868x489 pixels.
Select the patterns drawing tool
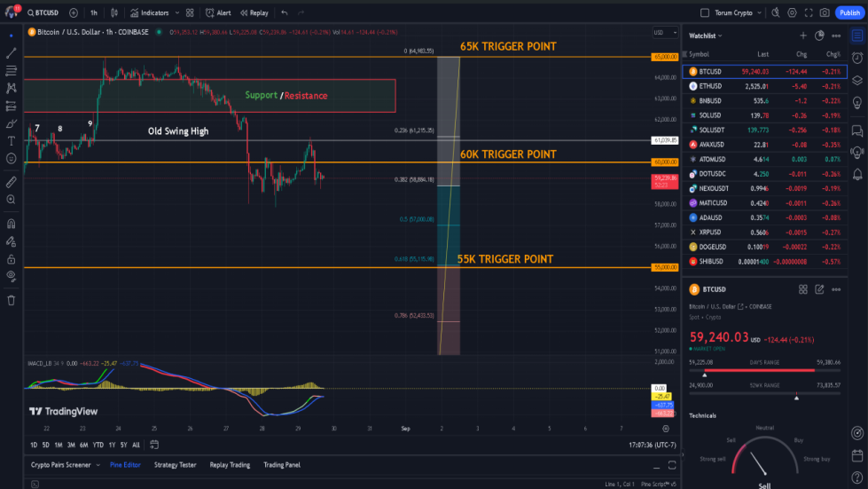(x=11, y=88)
